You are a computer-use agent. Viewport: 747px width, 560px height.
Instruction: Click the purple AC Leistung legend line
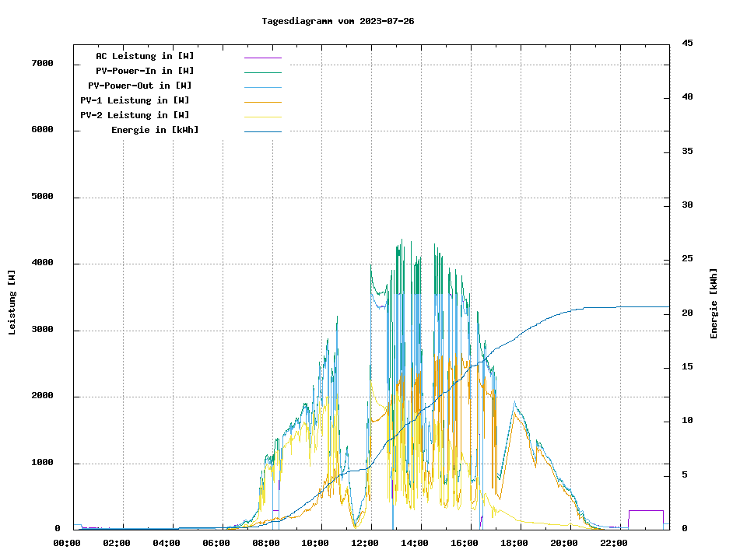262,58
